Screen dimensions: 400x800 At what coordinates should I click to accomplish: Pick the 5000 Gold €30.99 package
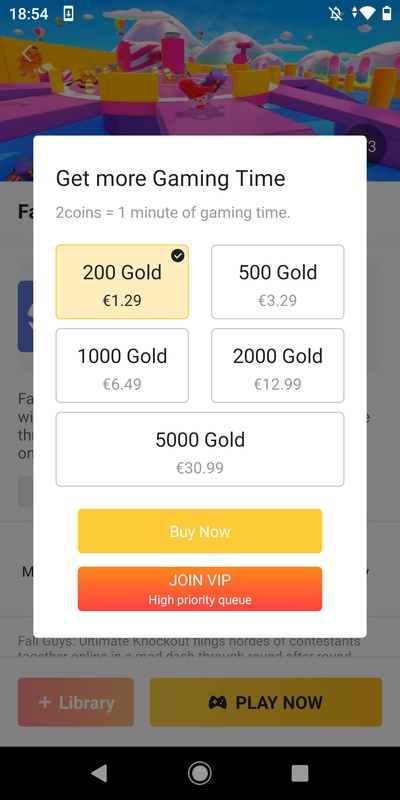pyautogui.click(x=200, y=449)
